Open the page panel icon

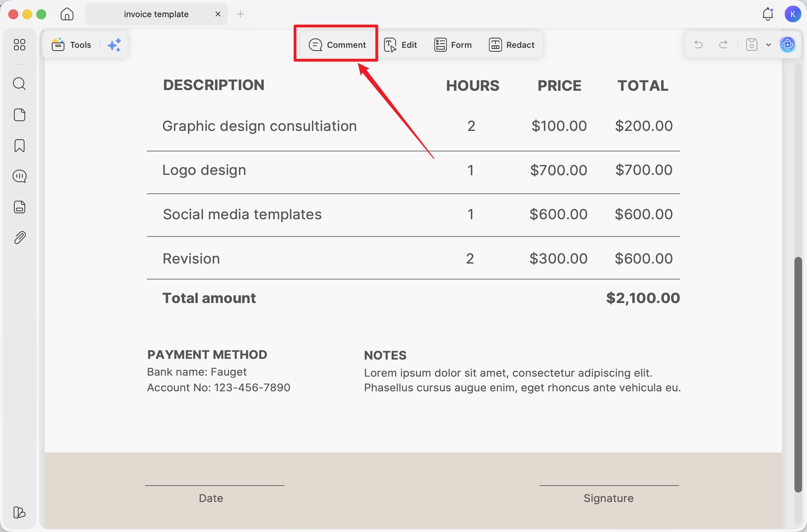tap(20, 114)
